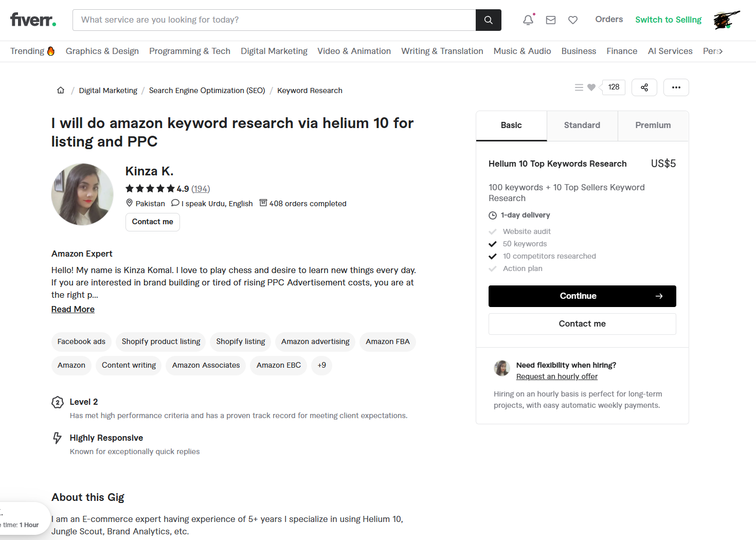Expand the +9 additional skill tags

pyautogui.click(x=321, y=365)
